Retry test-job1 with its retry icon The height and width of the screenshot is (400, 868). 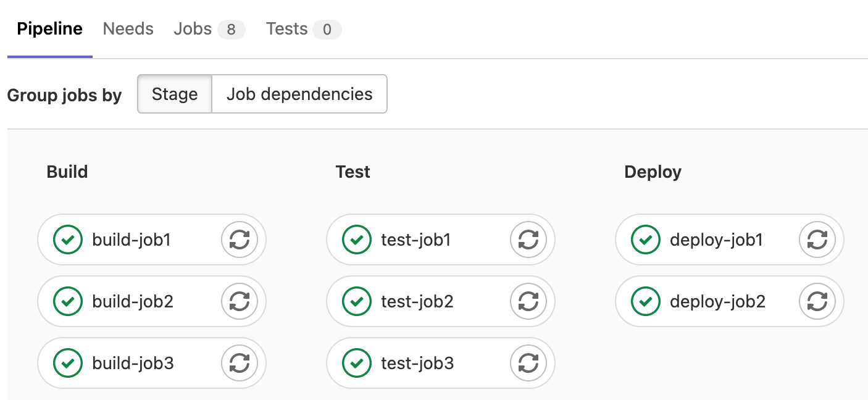click(x=529, y=240)
